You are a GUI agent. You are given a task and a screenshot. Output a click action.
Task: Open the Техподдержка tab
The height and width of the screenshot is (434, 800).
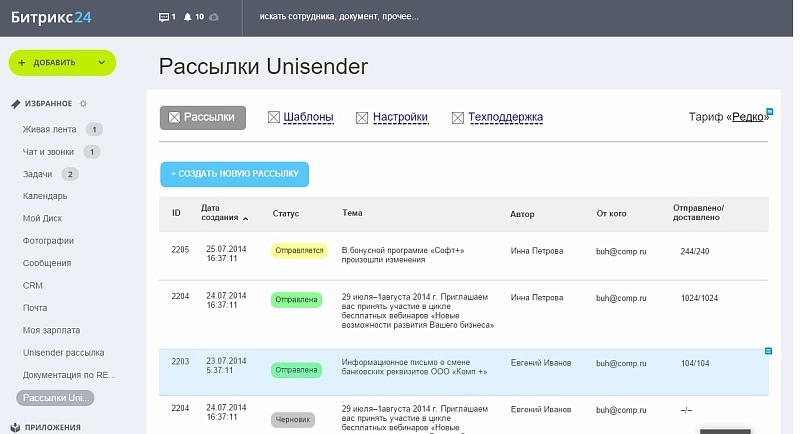(505, 118)
